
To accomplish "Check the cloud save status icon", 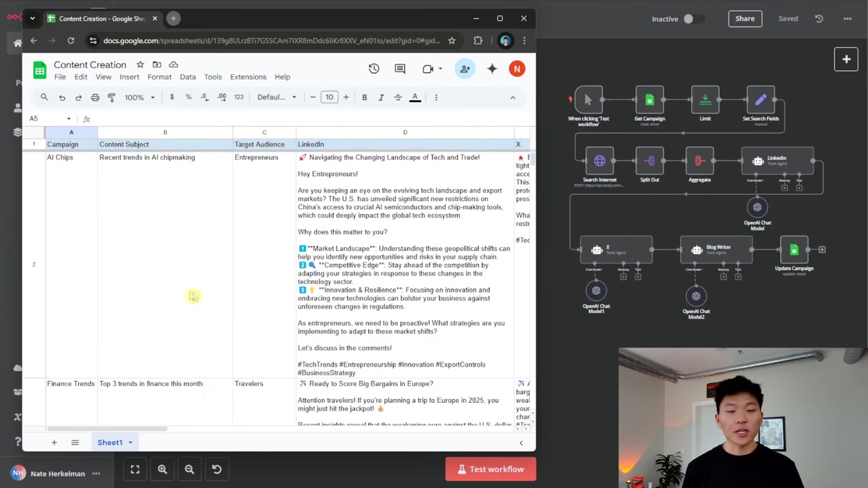I will tap(174, 65).
